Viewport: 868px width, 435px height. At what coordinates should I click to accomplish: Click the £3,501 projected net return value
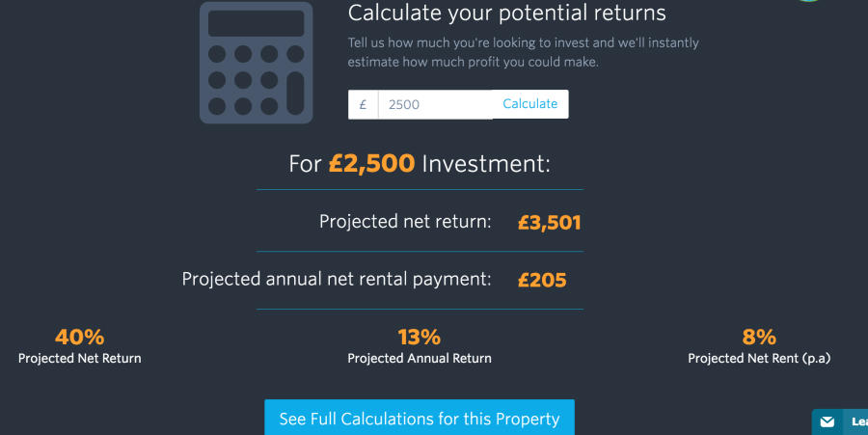[549, 223]
